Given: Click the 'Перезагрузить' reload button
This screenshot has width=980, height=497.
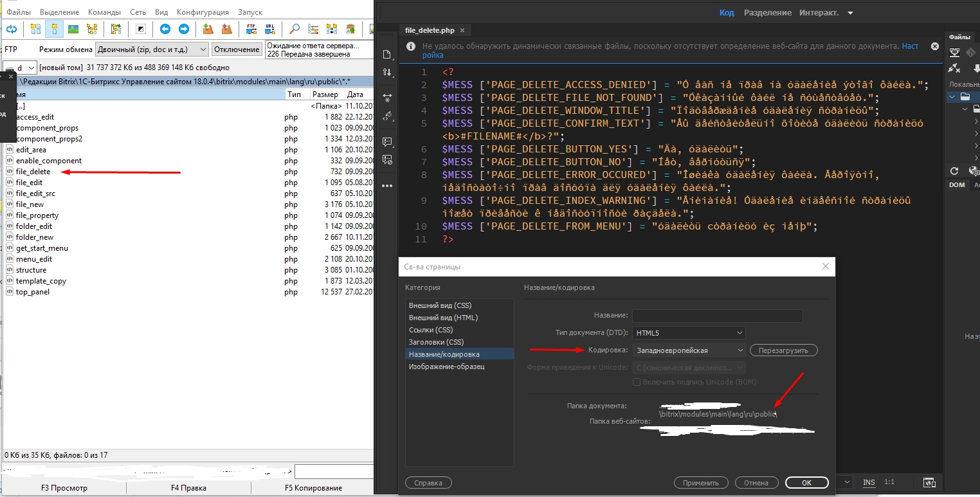Looking at the screenshot, I should (783, 350).
